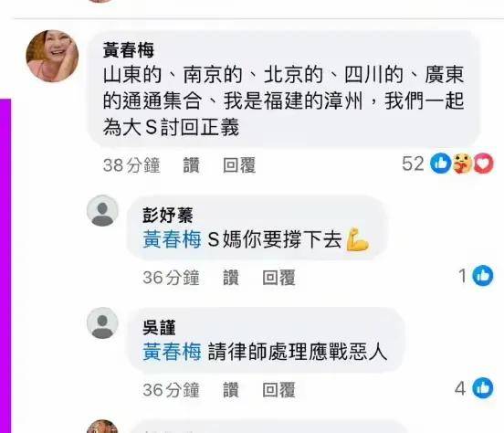Click the care hug reaction emoji icon
The image size is (504, 433).
pos(463,164)
